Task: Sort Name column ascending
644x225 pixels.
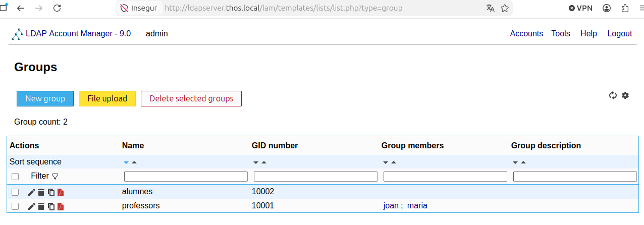Action: [x=134, y=162]
